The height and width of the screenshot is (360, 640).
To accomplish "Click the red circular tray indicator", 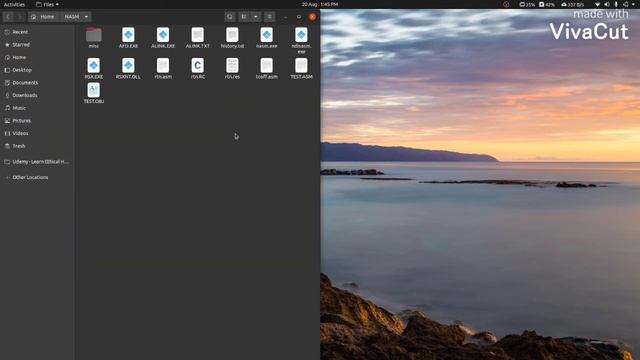I will [506, 4].
